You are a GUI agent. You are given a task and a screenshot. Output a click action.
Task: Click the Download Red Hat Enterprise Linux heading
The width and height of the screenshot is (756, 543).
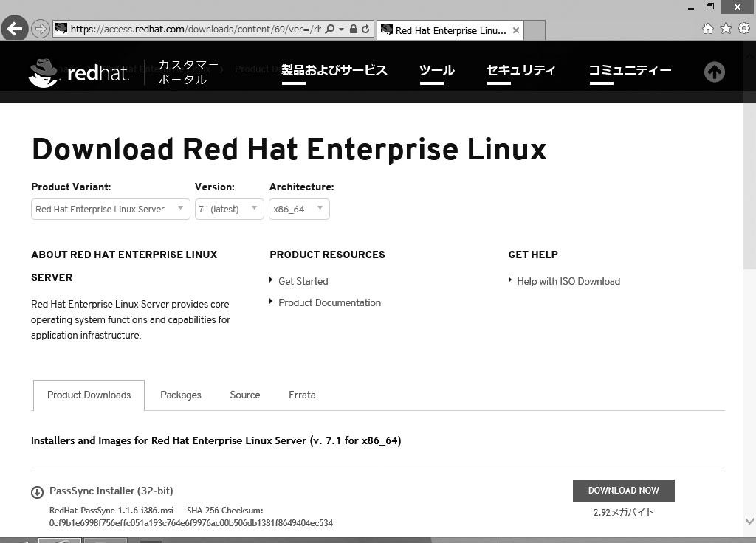(289, 149)
